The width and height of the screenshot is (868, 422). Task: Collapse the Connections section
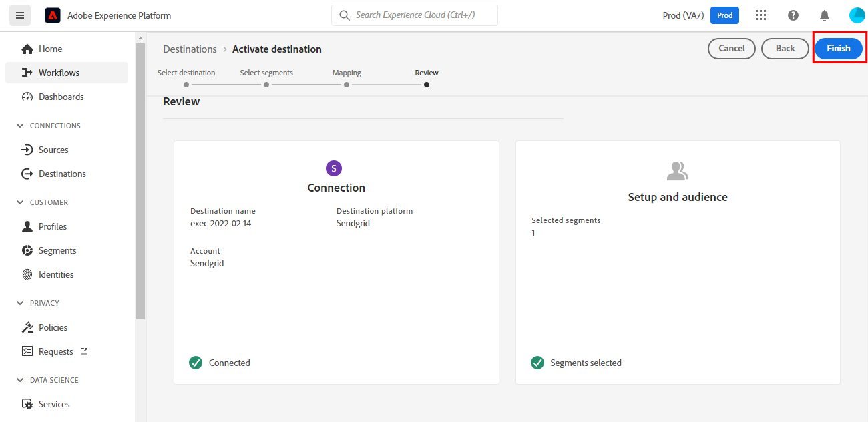coord(19,126)
